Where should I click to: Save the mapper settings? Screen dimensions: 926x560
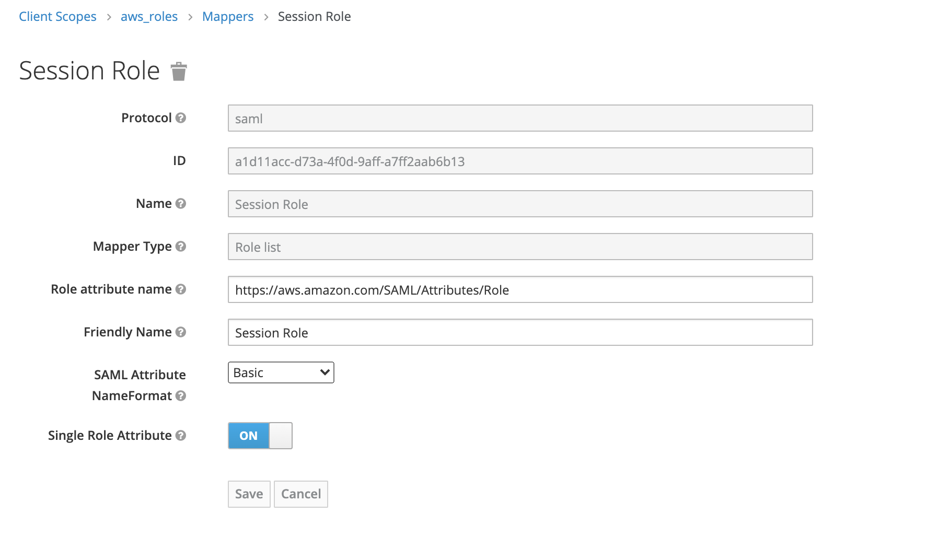click(x=249, y=494)
